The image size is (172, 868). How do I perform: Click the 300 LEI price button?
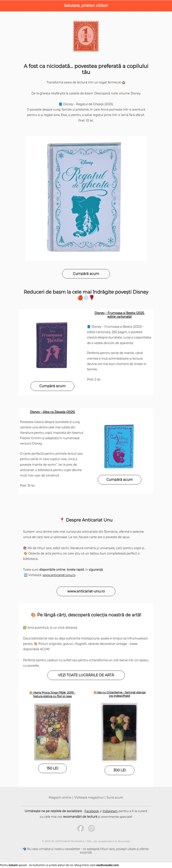pos(120,770)
